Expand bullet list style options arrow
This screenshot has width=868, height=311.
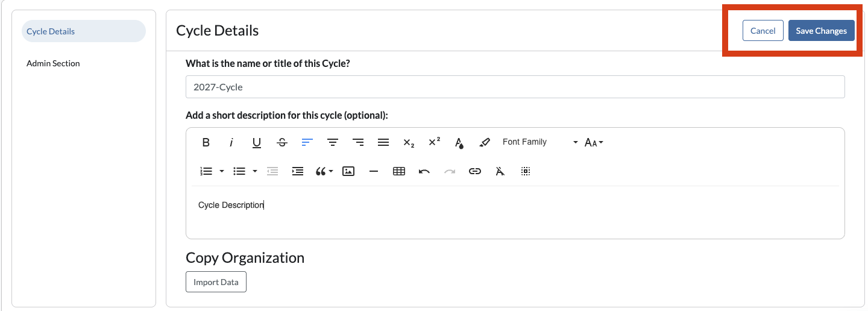[254, 171]
